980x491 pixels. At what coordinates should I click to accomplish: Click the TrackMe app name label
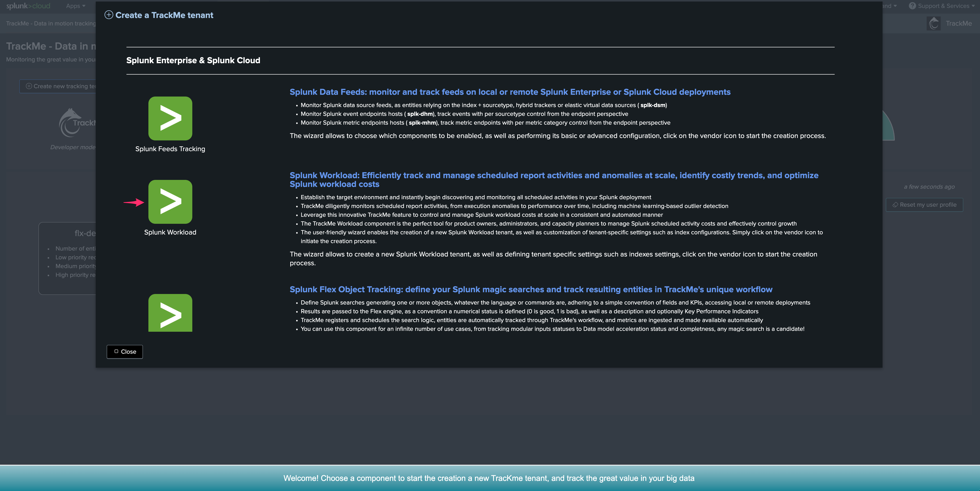coord(958,23)
